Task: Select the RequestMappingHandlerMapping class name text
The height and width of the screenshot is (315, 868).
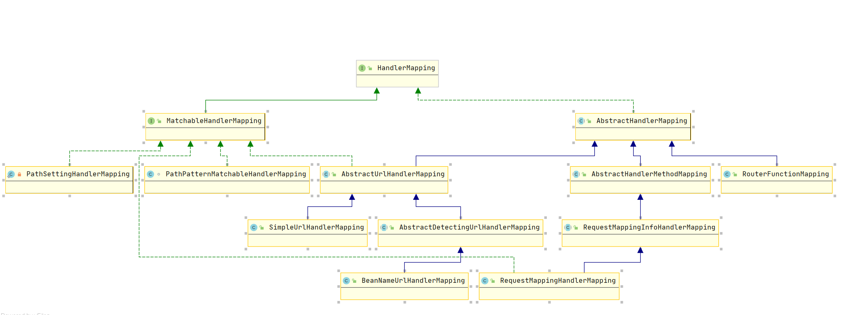Action: (558, 281)
